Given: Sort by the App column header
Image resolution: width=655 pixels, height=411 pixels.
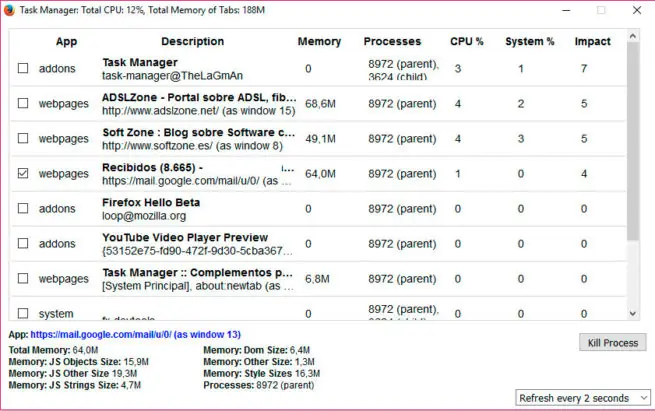Looking at the screenshot, I should [66, 41].
